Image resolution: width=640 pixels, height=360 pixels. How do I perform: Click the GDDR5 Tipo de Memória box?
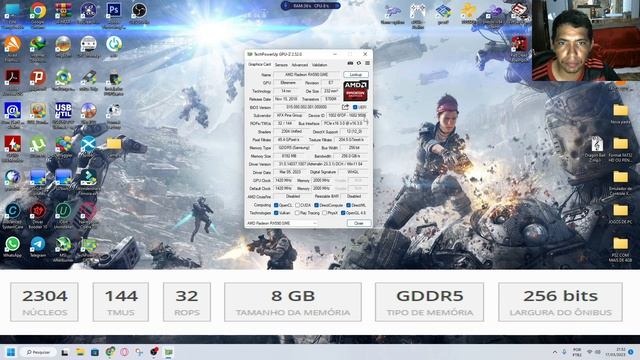coord(429,302)
